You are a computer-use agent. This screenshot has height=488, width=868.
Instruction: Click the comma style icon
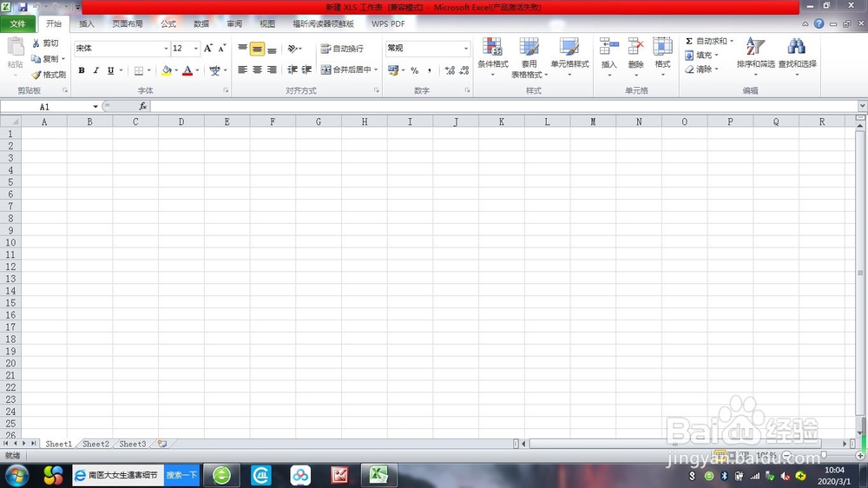coord(429,70)
